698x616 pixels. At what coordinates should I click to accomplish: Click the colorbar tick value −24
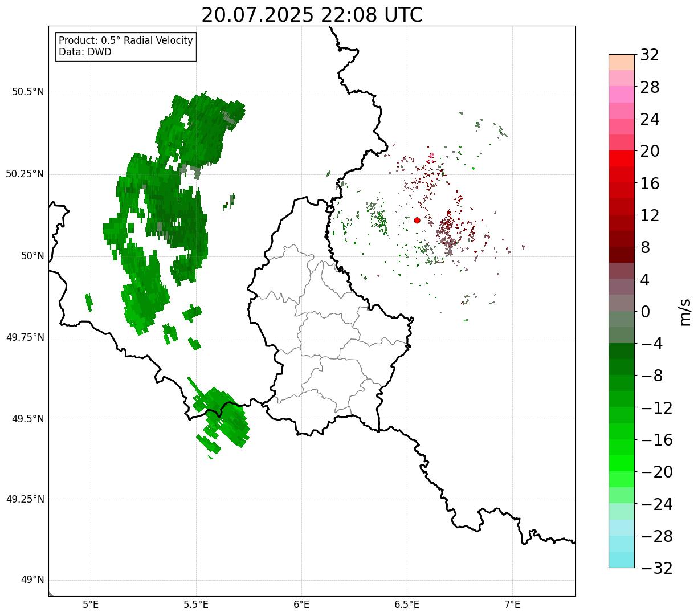tap(656, 504)
